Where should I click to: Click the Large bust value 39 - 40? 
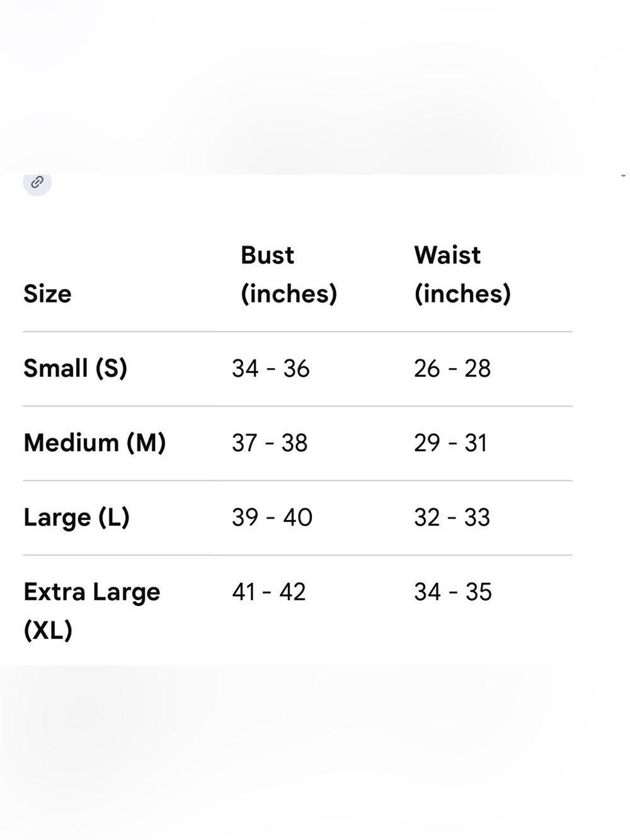point(272,517)
